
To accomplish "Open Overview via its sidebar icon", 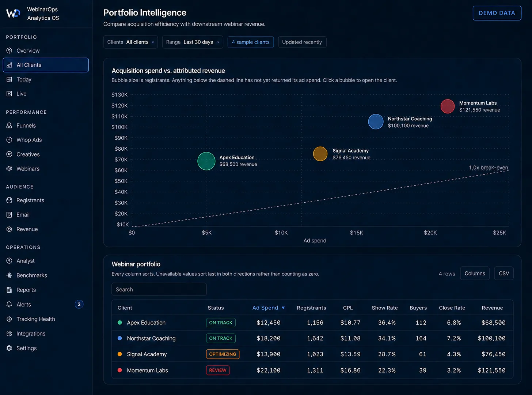I will (x=9, y=50).
